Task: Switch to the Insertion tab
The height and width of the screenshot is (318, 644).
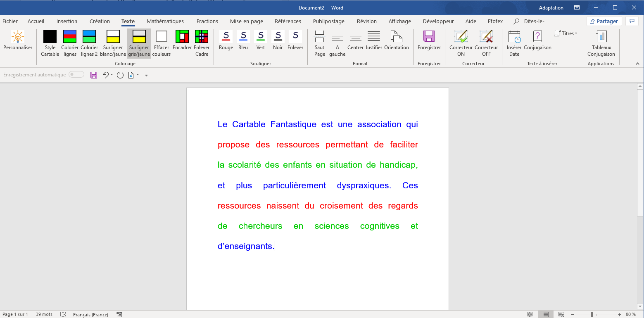Action: (67, 21)
